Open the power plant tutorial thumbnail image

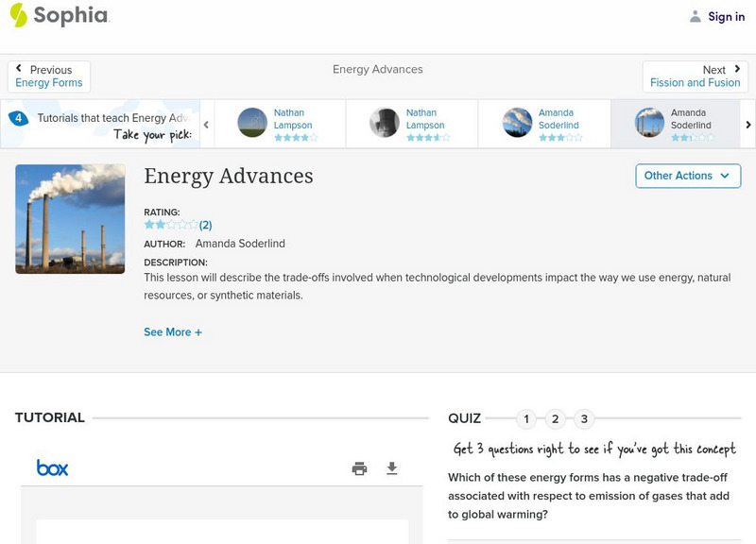pos(70,219)
